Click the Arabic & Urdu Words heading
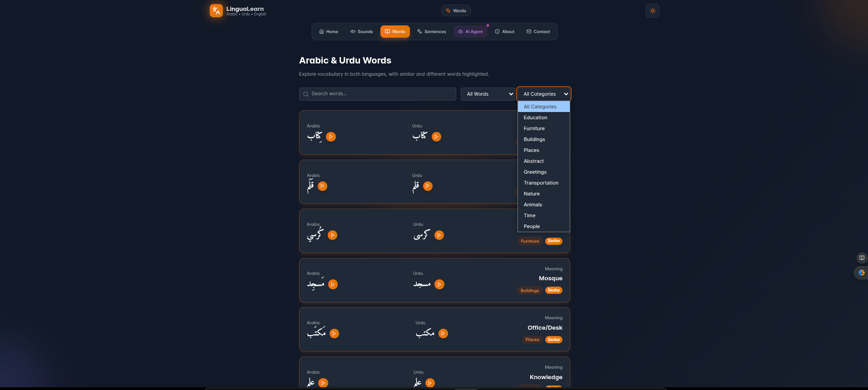868x390 pixels. coord(345,60)
